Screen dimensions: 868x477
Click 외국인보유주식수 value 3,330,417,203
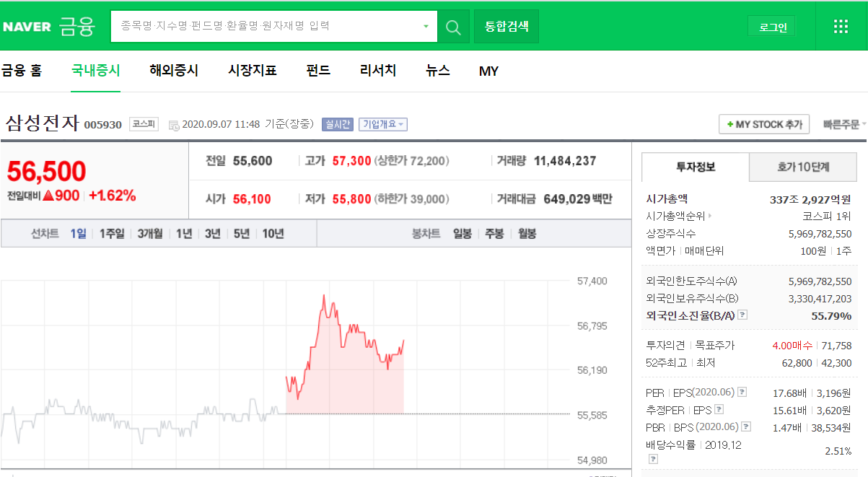(820, 298)
